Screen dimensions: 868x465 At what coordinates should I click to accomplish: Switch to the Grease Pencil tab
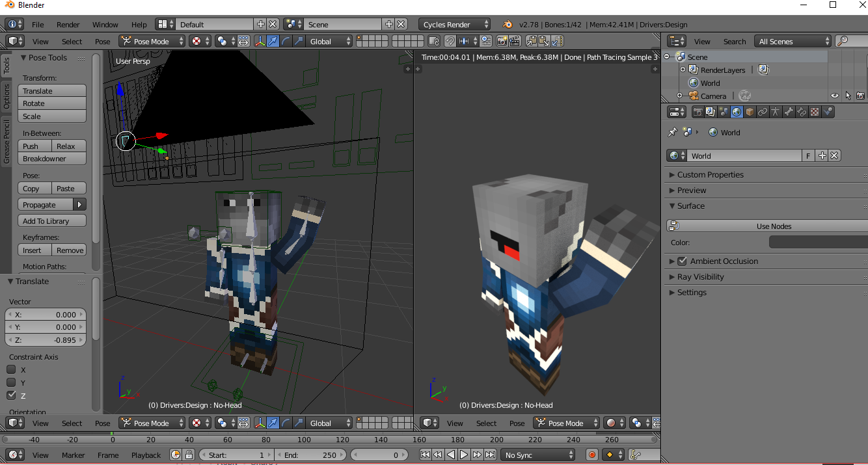click(x=7, y=141)
